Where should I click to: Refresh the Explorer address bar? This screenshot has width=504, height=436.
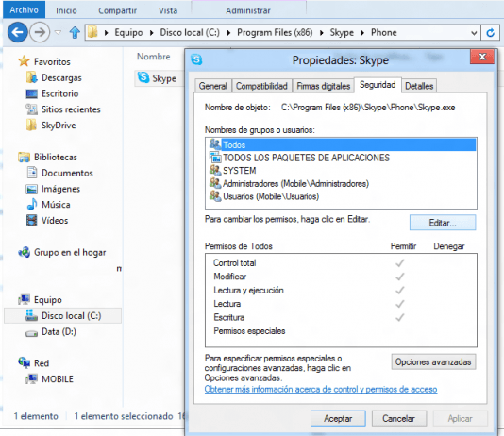tap(490, 32)
